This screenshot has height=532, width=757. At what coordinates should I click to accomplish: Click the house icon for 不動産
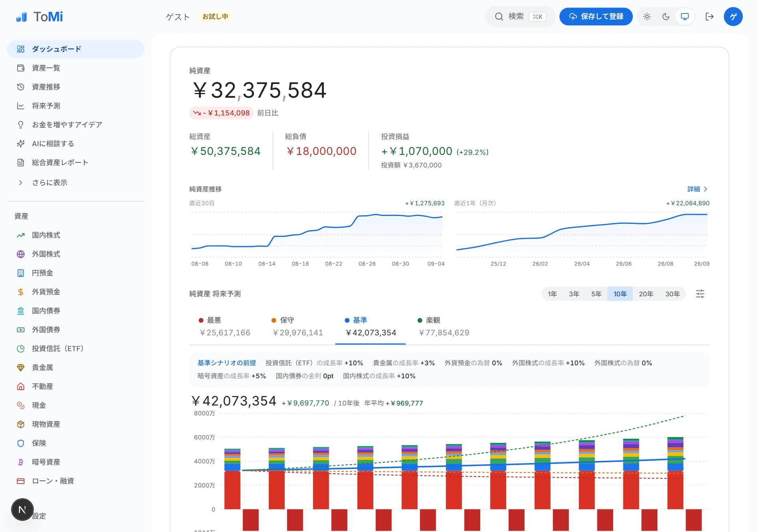(21, 387)
